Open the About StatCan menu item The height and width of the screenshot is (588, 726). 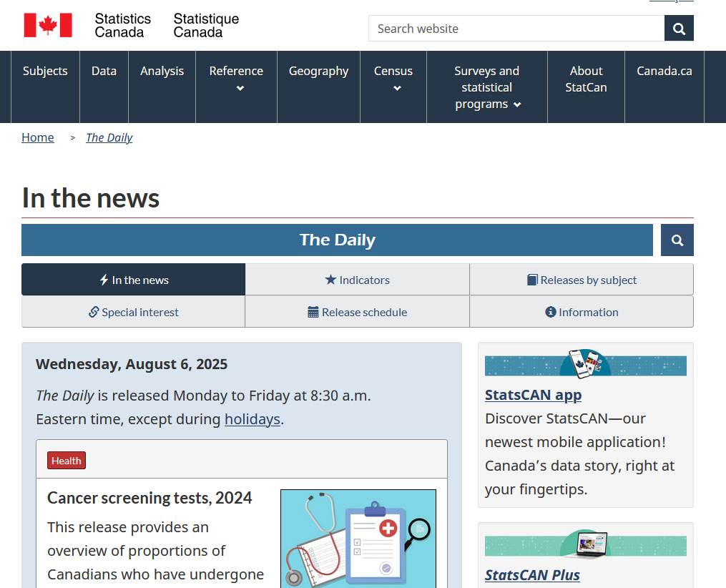(x=587, y=87)
